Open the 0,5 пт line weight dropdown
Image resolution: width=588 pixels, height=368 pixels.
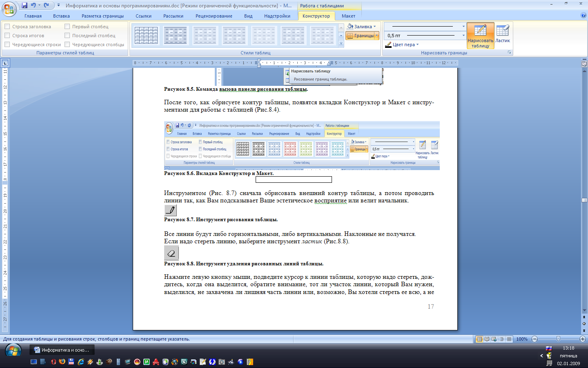click(463, 36)
